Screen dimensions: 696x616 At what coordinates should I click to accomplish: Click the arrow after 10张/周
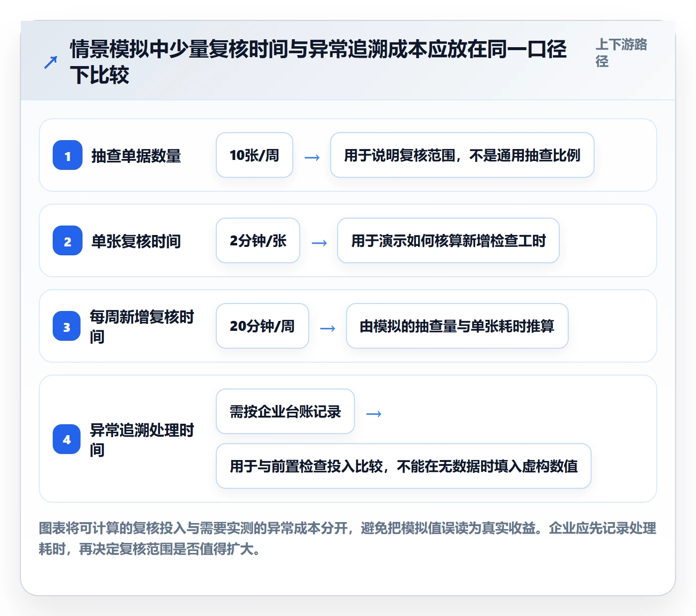(312, 157)
